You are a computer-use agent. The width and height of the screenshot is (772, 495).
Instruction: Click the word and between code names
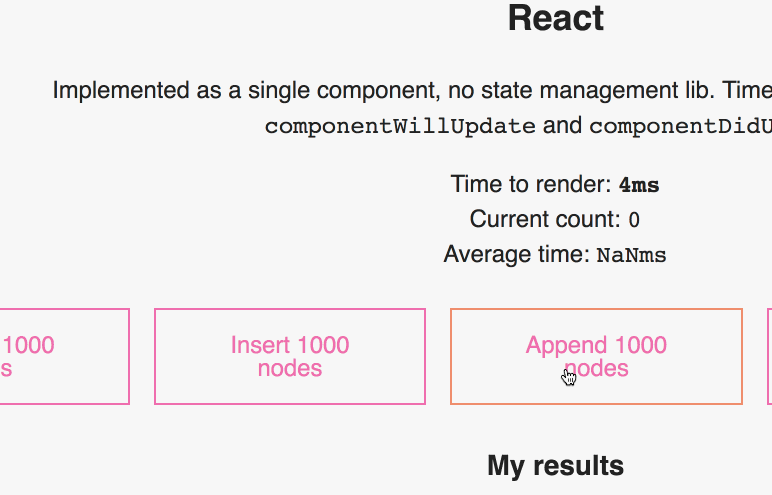(x=562, y=126)
